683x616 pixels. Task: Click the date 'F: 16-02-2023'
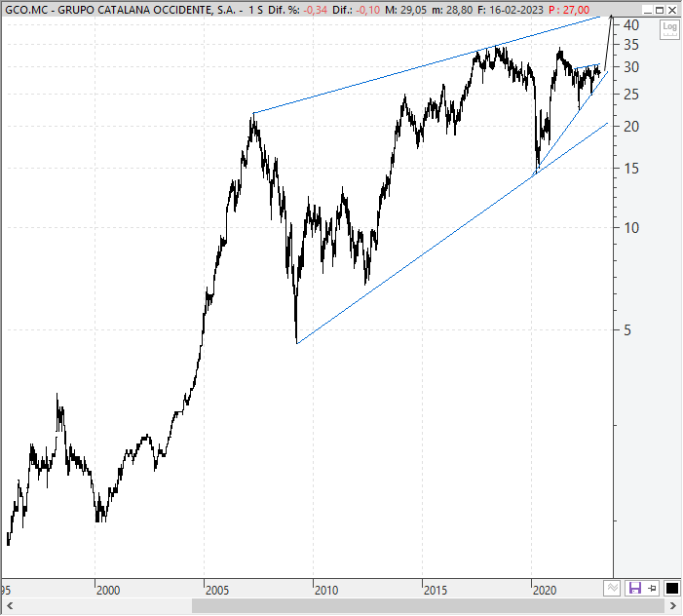511,10
